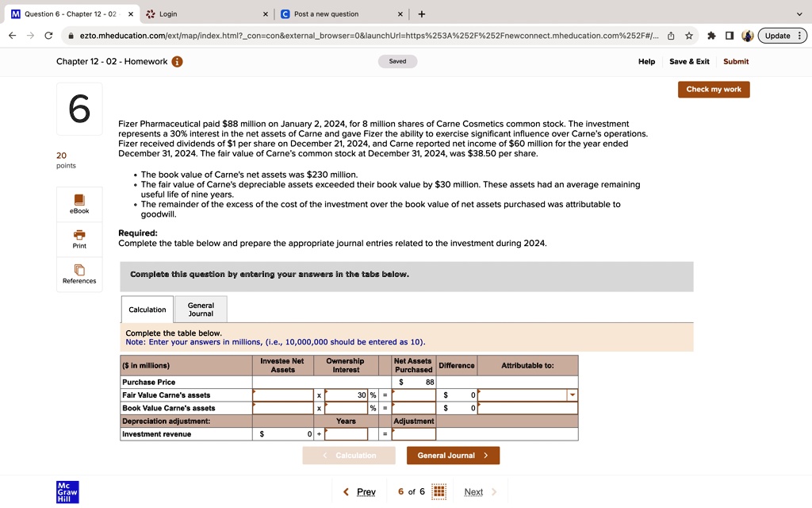Open a new browser tab

422,14
